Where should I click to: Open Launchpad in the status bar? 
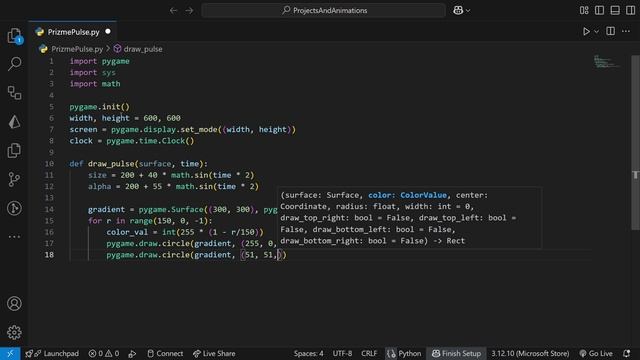pyautogui.click(x=52, y=353)
